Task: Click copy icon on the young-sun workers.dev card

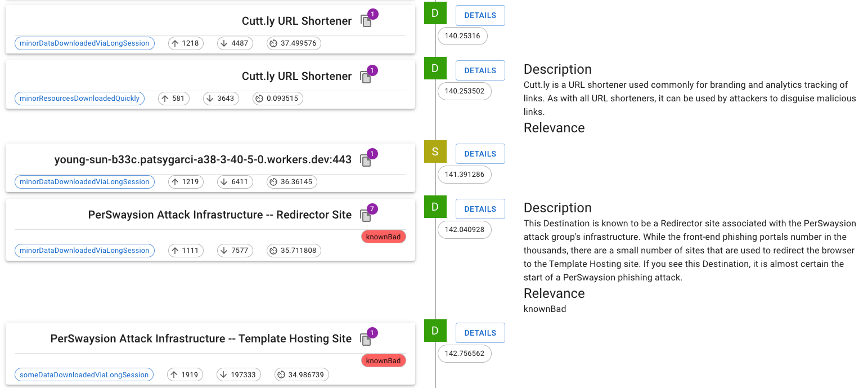Action: [366, 161]
